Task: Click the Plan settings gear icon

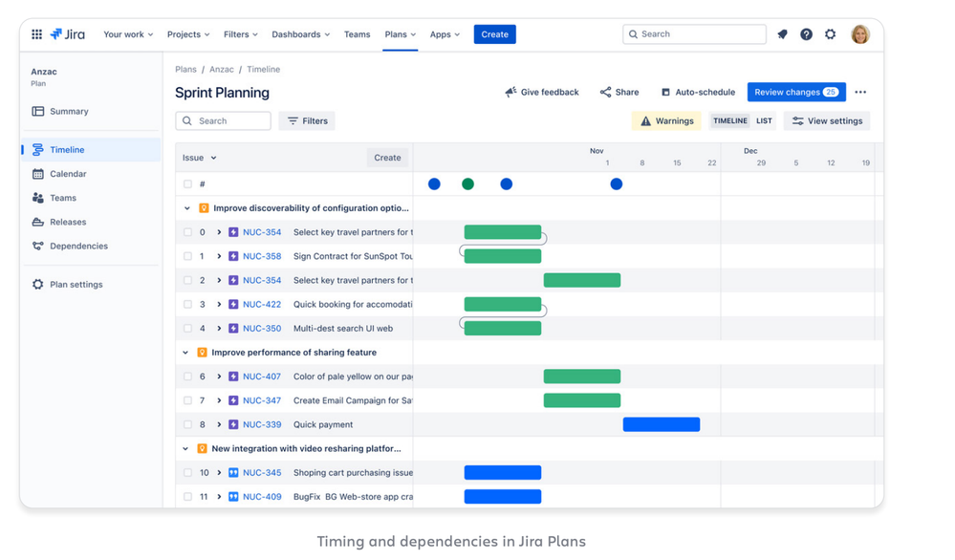Action: 38,284
